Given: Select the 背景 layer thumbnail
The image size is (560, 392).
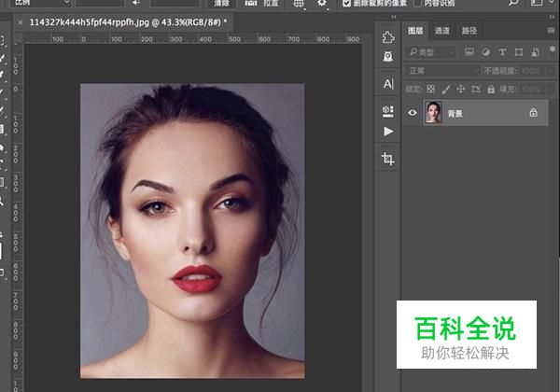Looking at the screenshot, I should (x=434, y=112).
